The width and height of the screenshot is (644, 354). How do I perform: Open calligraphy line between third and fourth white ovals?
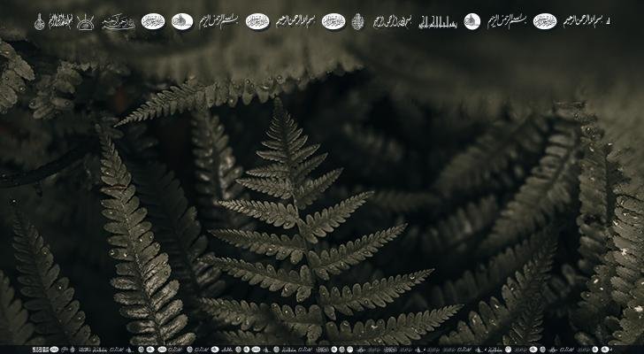pyautogui.click(x=295, y=20)
